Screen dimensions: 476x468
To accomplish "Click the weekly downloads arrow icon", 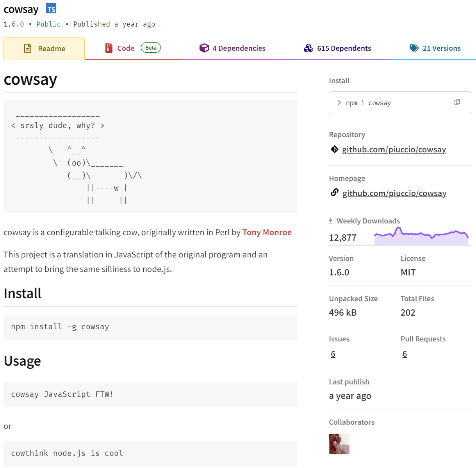I will click(x=331, y=221).
